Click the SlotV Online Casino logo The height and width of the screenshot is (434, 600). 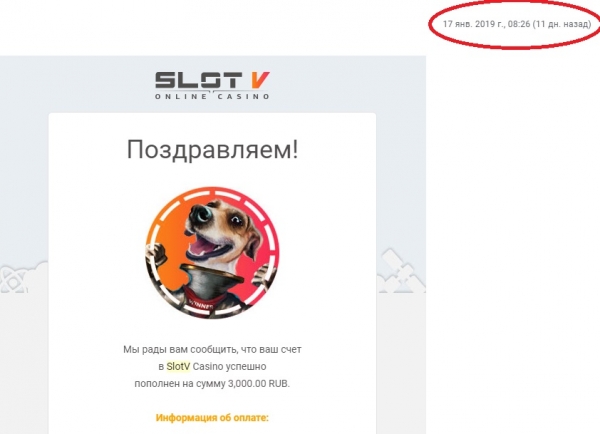click(x=212, y=86)
